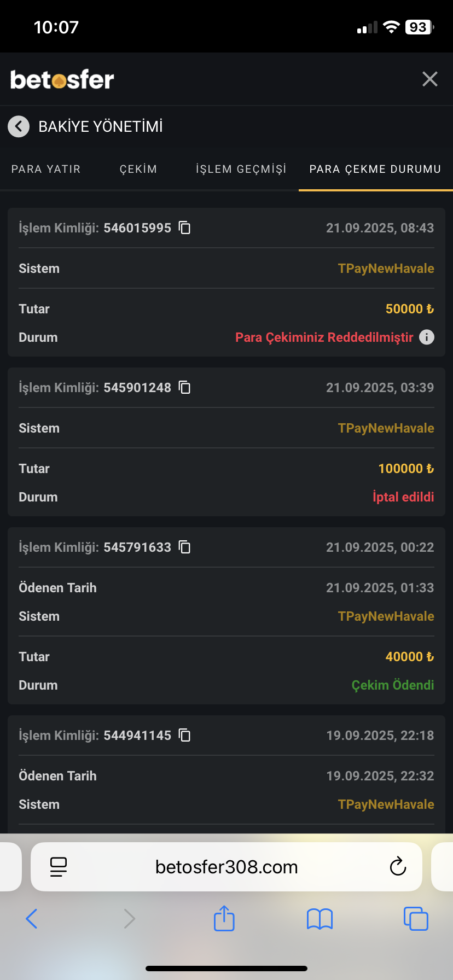
Task: Select the Para Çekme Durumu tab
Action: pyautogui.click(x=375, y=170)
